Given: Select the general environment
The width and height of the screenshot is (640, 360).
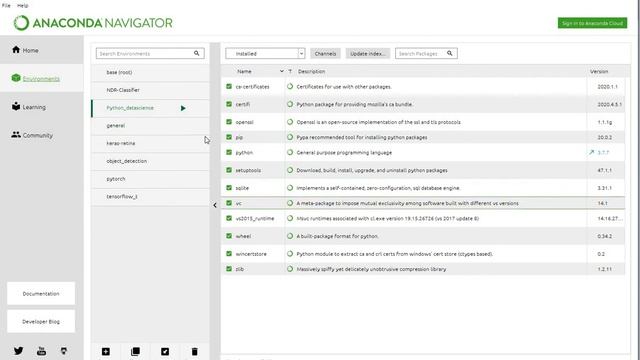Looking at the screenshot, I should coord(150,126).
